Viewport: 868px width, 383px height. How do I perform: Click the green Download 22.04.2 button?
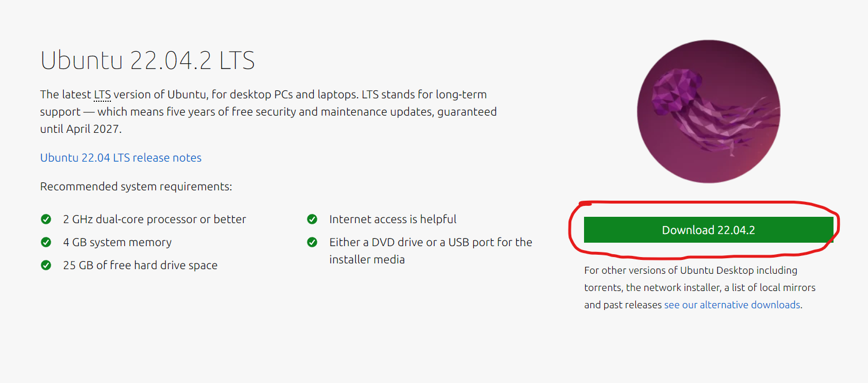[x=708, y=230]
